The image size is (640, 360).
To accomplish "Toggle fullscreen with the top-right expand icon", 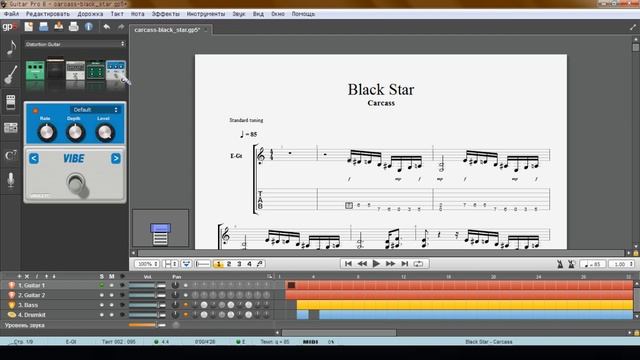I will [633, 28].
